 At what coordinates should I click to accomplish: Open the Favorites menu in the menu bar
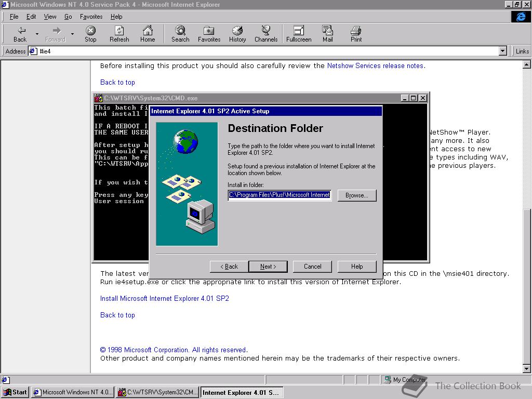click(91, 17)
